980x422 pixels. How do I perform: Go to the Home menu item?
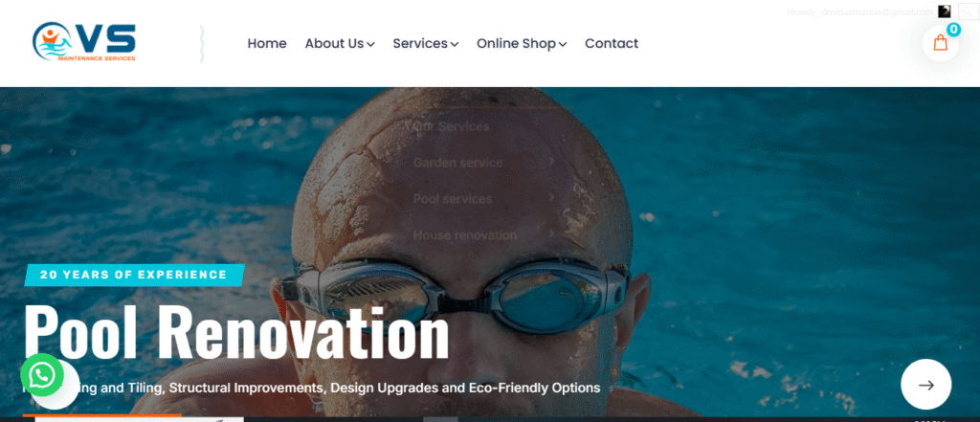pyautogui.click(x=267, y=44)
